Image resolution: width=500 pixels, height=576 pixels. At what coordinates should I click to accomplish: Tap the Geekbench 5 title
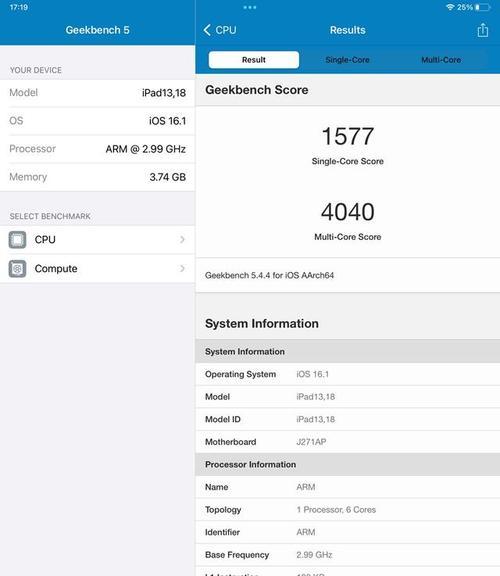click(97, 30)
